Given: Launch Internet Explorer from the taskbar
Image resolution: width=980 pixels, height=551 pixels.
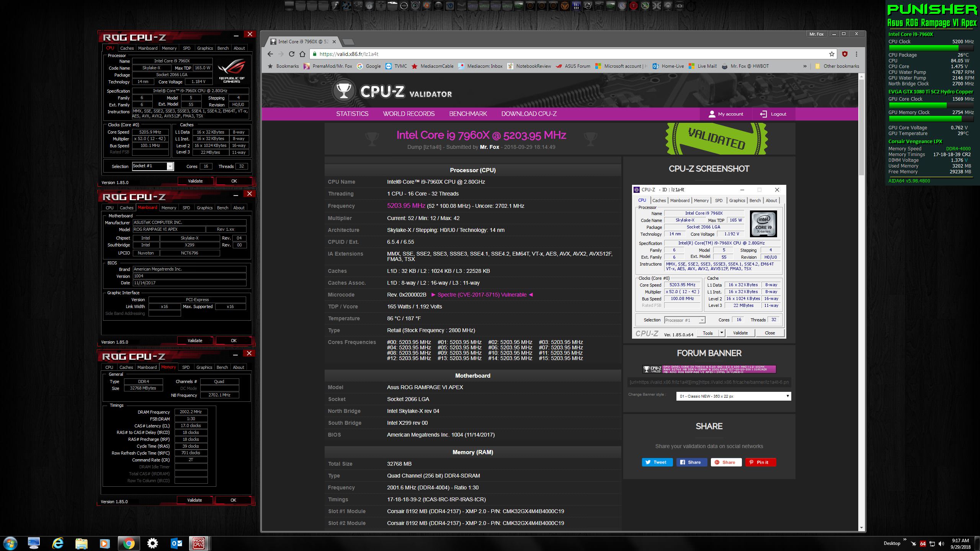Looking at the screenshot, I should (x=58, y=543).
